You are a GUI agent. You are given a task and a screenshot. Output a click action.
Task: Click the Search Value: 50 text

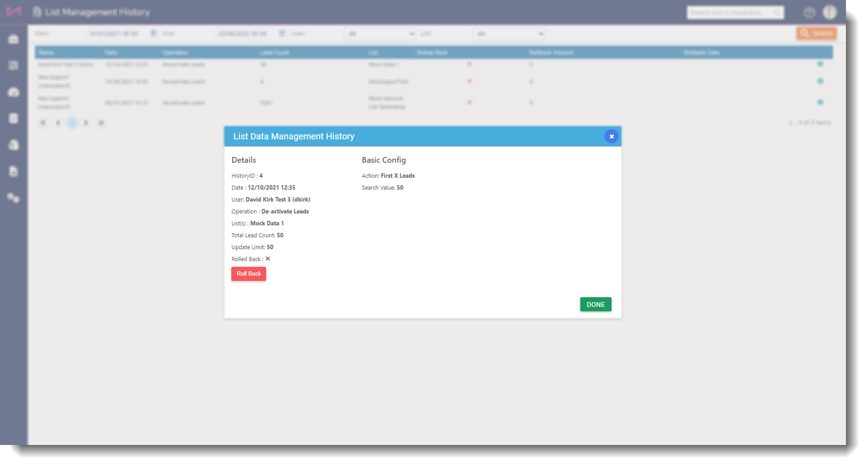pyautogui.click(x=382, y=187)
